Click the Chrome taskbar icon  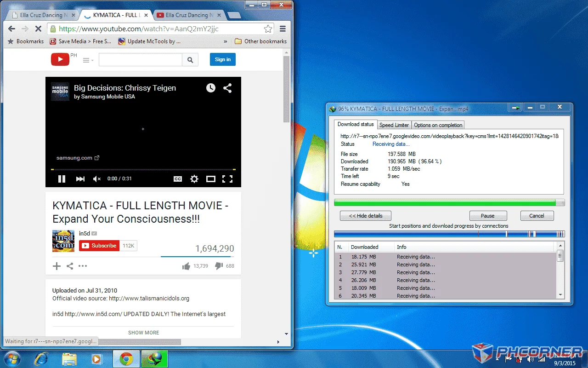[x=126, y=358]
